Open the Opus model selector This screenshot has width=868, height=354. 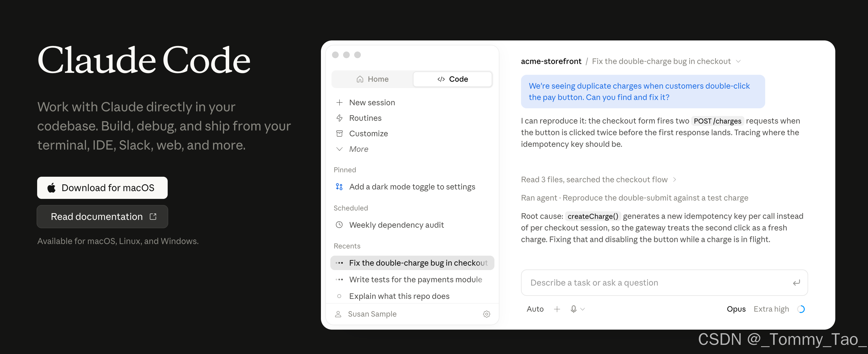coord(736,309)
